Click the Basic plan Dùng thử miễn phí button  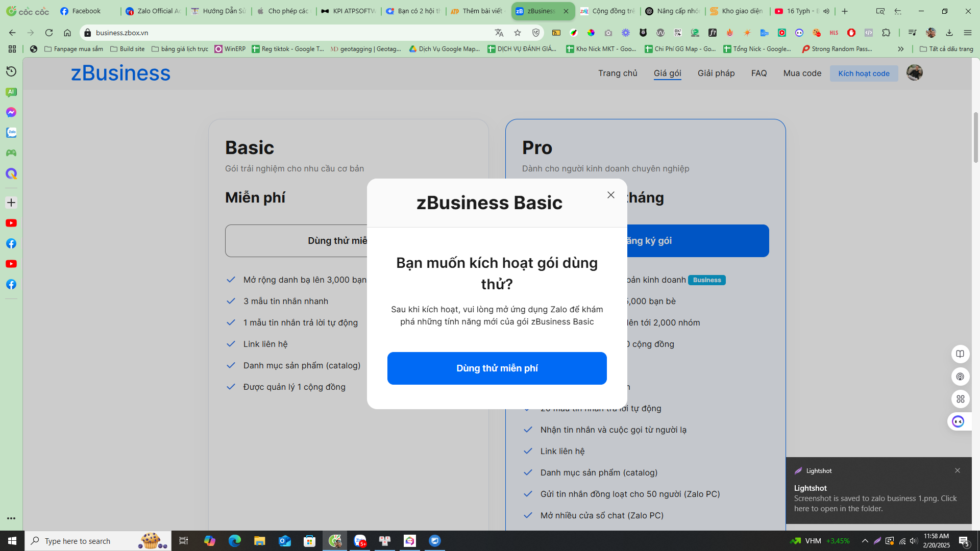[296, 241]
